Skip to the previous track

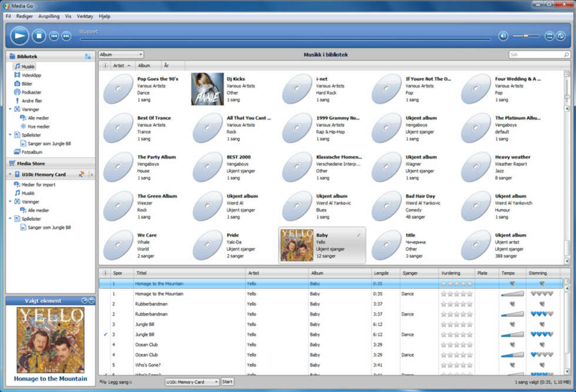(x=54, y=36)
